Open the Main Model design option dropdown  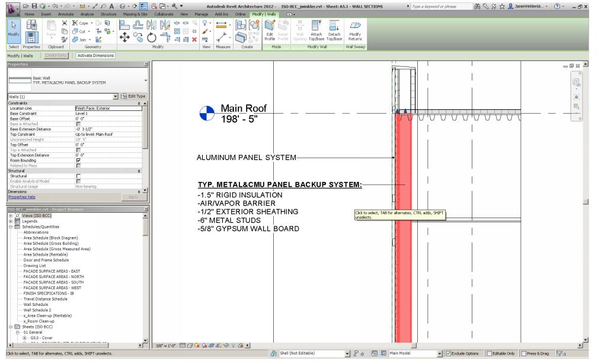click(x=439, y=354)
